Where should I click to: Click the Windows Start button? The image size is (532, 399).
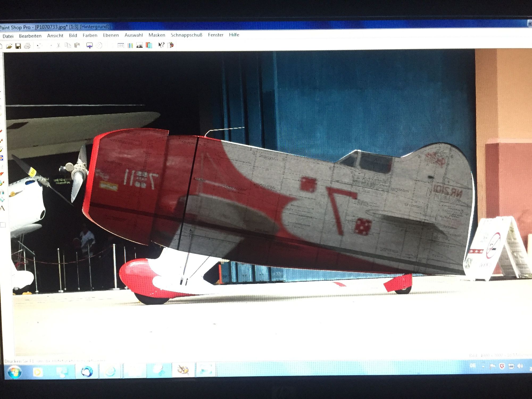[x=14, y=371]
